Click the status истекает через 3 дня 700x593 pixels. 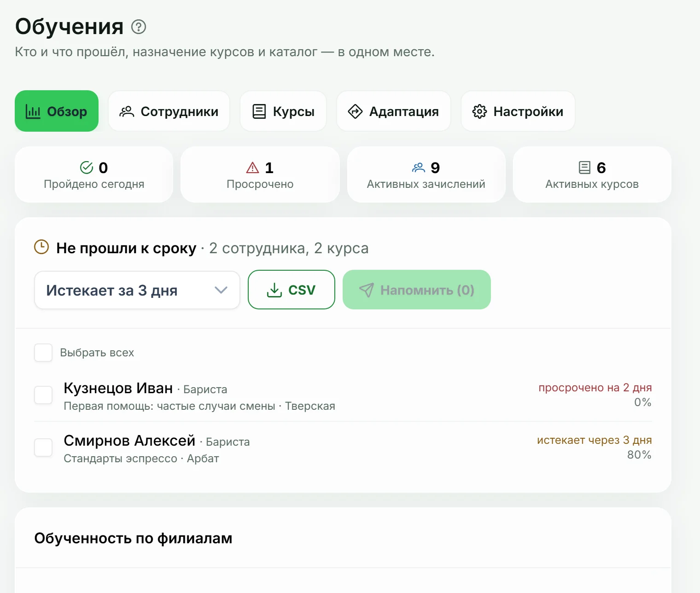(x=595, y=440)
